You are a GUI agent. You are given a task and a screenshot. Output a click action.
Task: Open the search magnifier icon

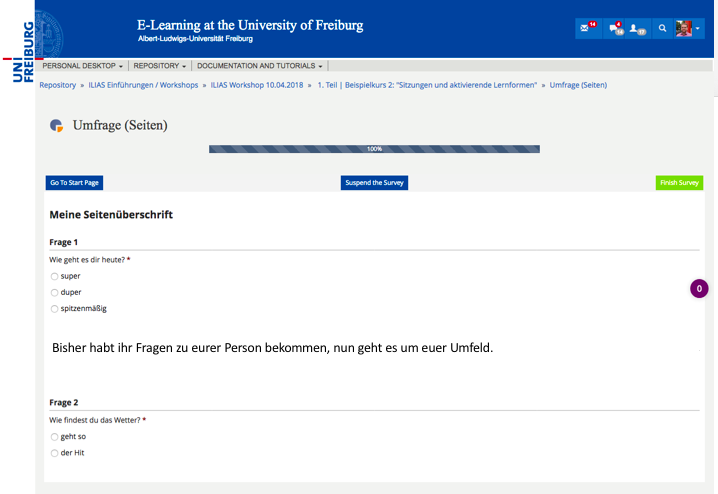pyautogui.click(x=662, y=28)
